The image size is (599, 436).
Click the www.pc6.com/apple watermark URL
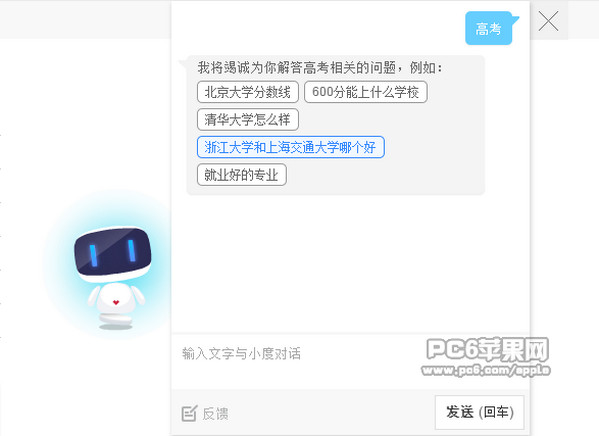(x=486, y=370)
